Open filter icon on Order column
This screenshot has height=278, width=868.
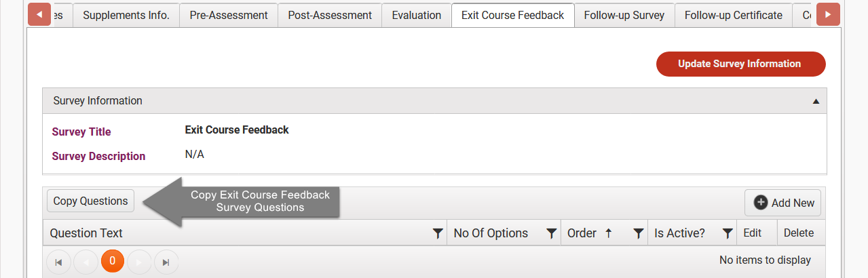(639, 233)
